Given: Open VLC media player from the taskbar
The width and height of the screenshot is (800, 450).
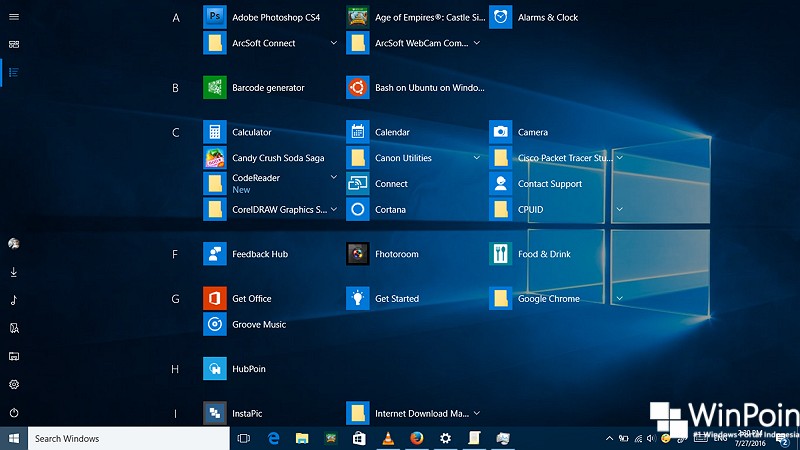Looking at the screenshot, I should (x=388, y=438).
